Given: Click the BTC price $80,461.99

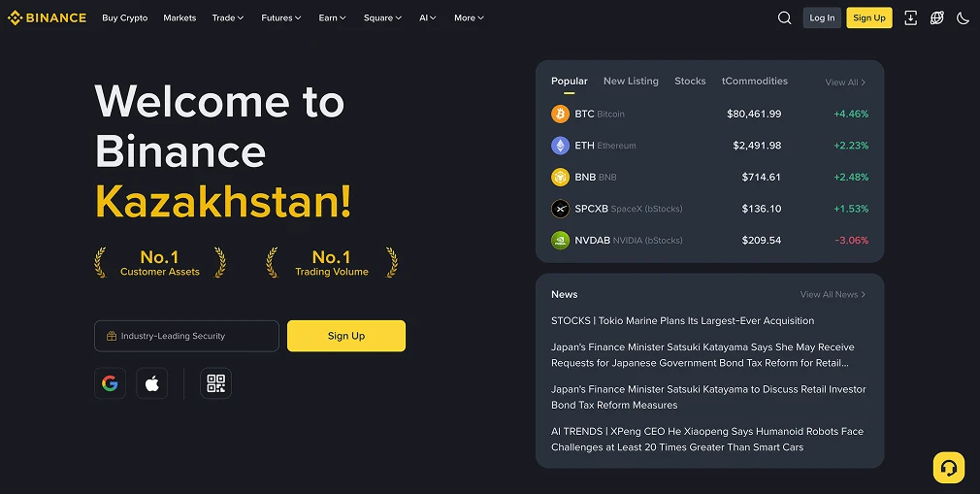Looking at the screenshot, I should click(754, 114).
